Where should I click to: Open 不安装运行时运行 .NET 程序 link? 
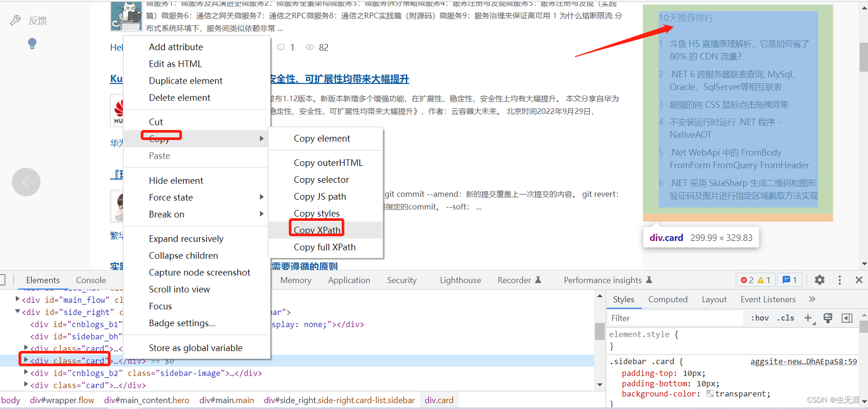click(x=725, y=128)
